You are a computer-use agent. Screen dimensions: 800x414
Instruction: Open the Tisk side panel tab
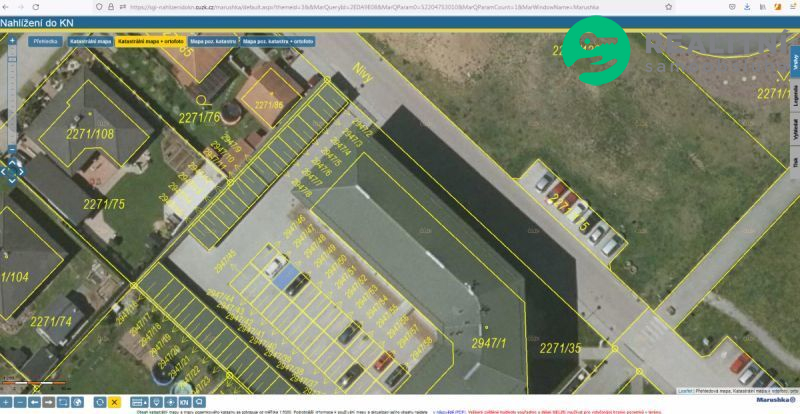tap(795, 163)
